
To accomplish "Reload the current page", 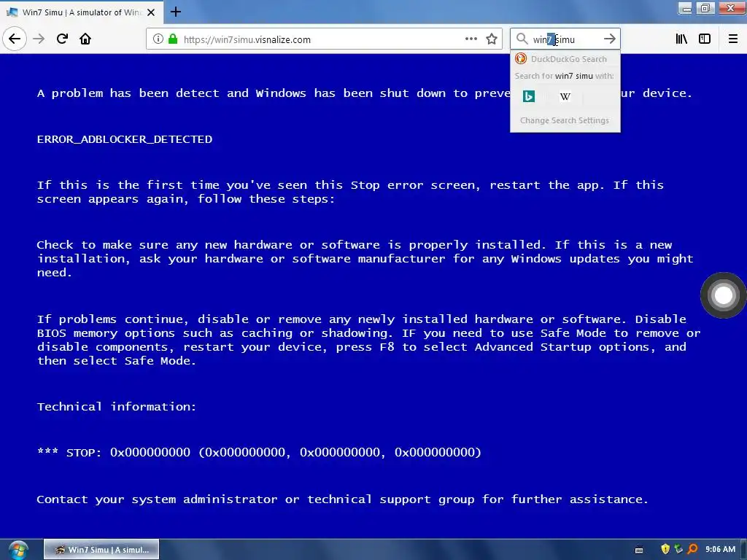I will point(62,39).
